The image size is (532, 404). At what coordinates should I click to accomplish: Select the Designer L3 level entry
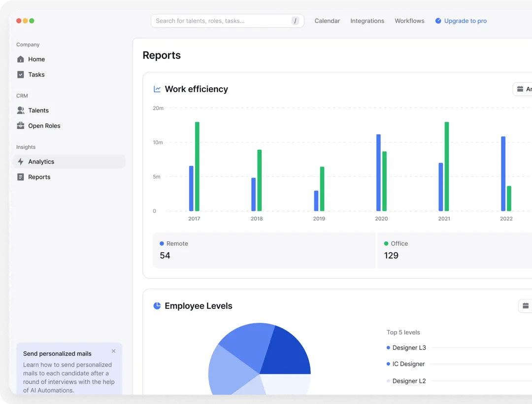click(409, 348)
